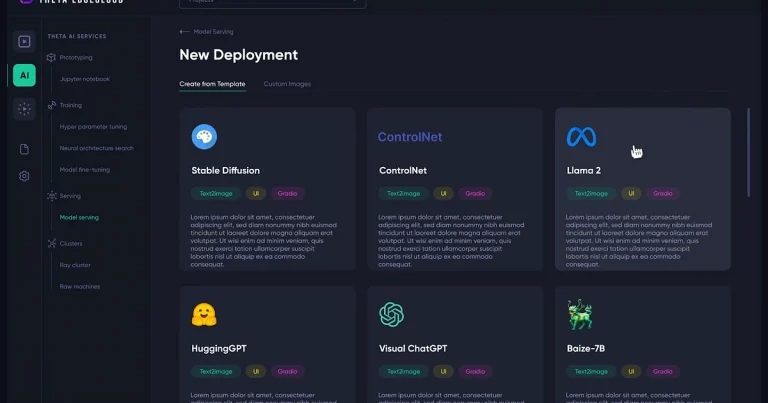Click the Training section icon
The width and height of the screenshot is (768, 403).
pos(51,105)
